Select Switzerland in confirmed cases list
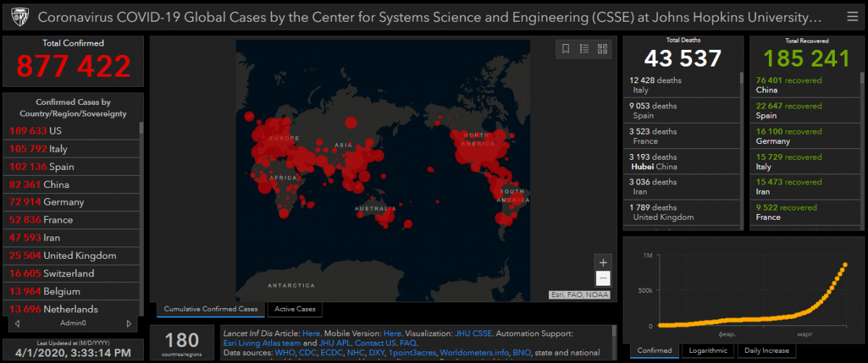This screenshot has width=868, height=363. click(x=71, y=273)
